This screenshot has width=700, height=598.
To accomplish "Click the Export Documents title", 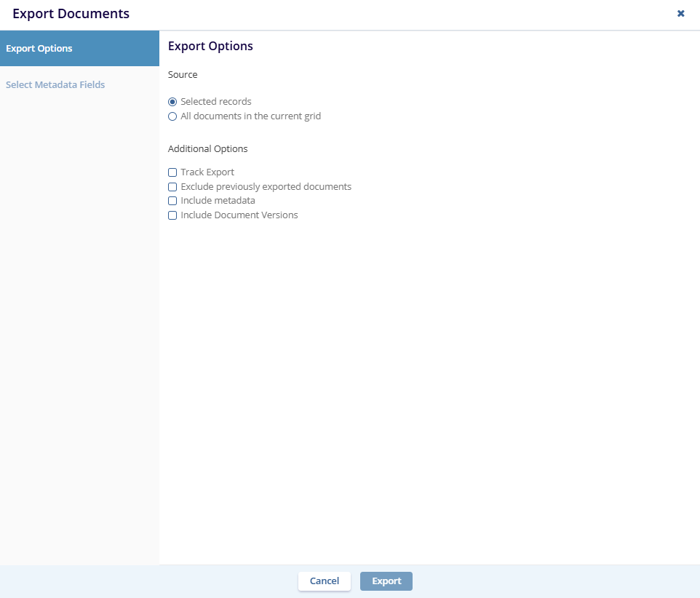I will 71,14.
